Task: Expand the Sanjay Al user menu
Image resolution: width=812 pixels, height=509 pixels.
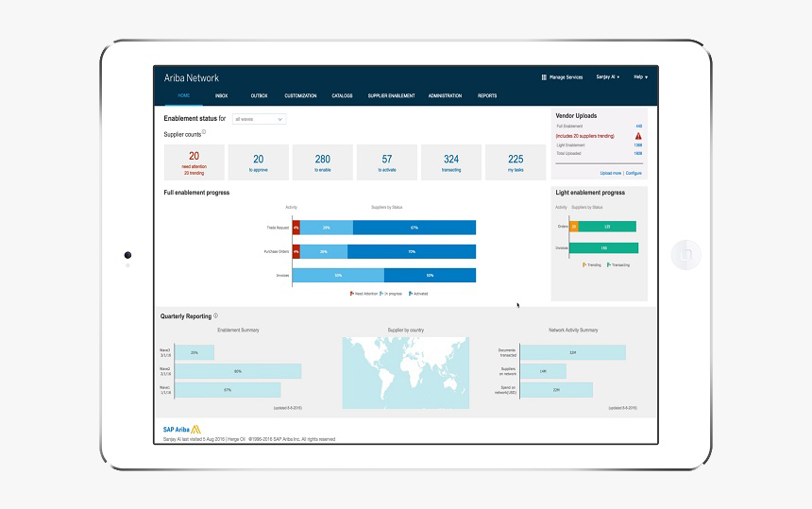Action: 607,77
